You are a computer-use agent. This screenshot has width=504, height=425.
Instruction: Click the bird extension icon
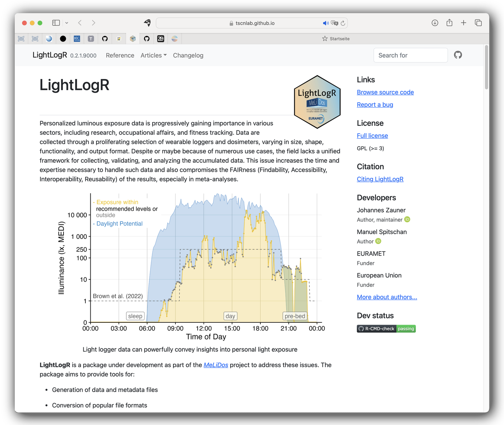point(147,23)
